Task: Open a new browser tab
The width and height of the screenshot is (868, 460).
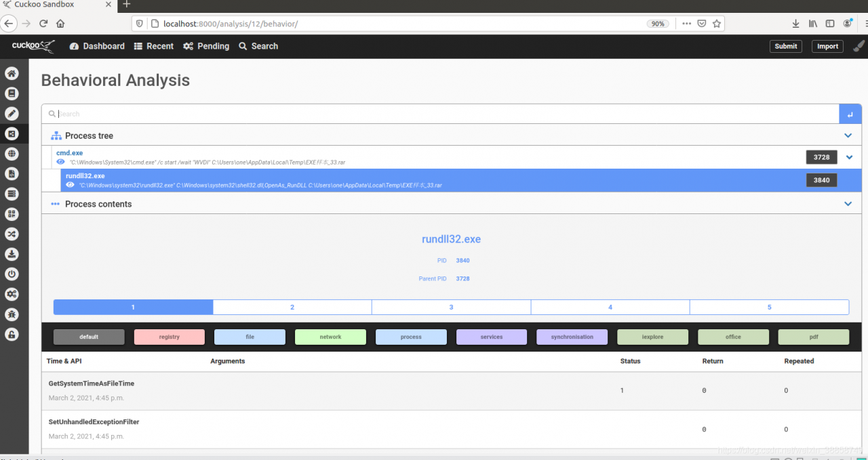Action: (x=126, y=4)
